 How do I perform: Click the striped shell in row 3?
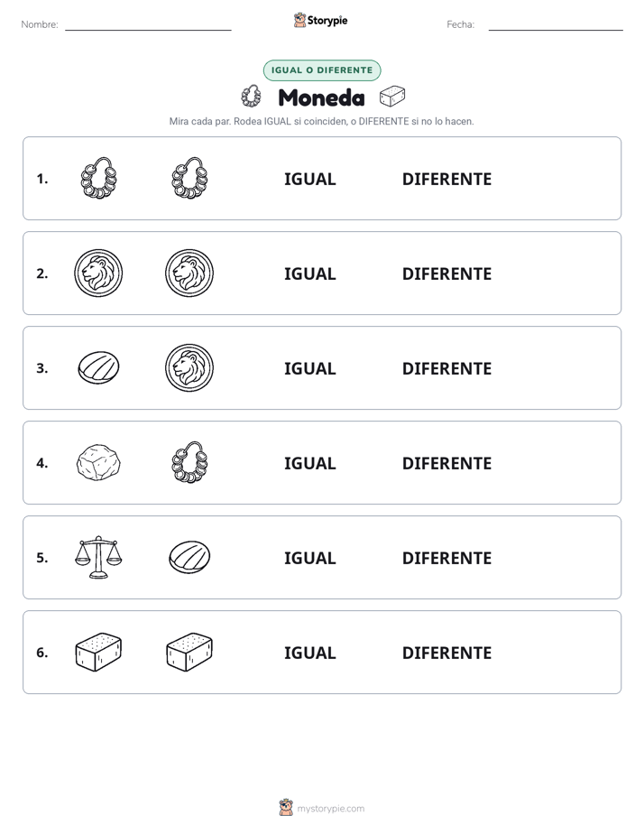point(98,367)
